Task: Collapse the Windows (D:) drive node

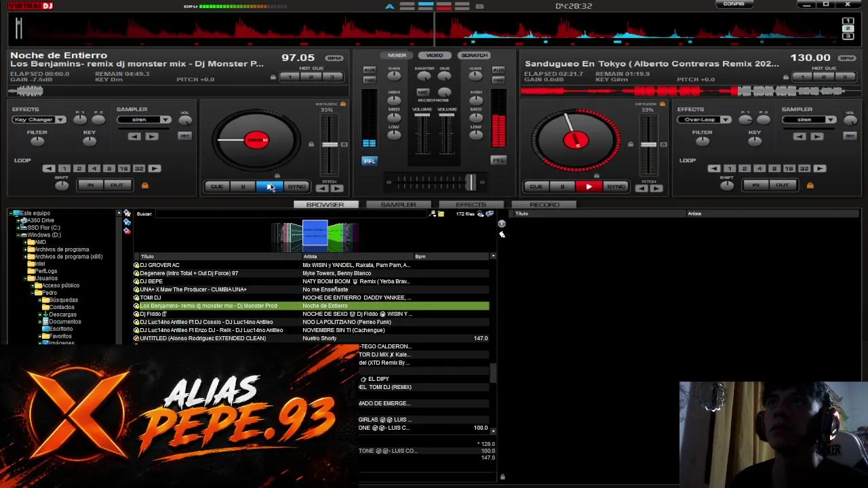Action: (x=19, y=235)
